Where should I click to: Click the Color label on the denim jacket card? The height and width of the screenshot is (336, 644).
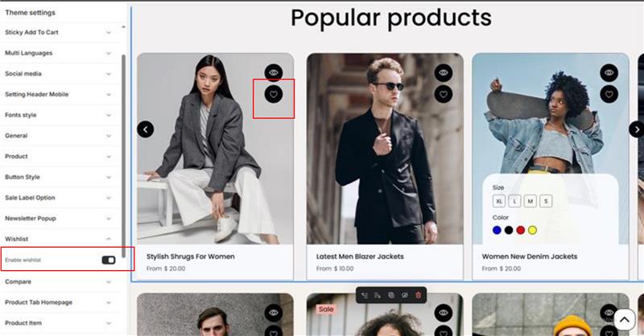(500, 218)
